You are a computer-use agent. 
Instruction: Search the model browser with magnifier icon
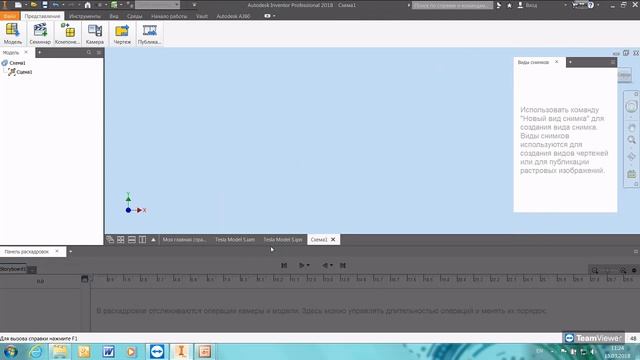(x=89, y=52)
